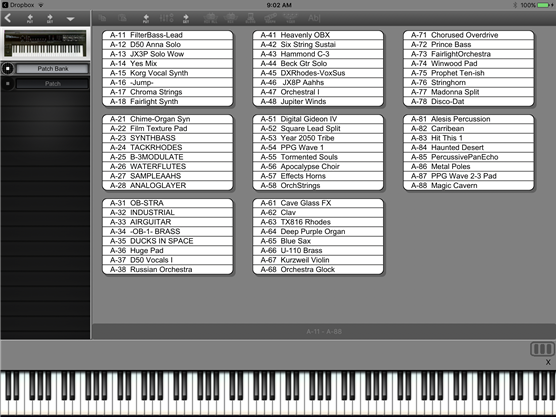
Task: Click the copy icon in main toolbar
Action: coord(102,18)
